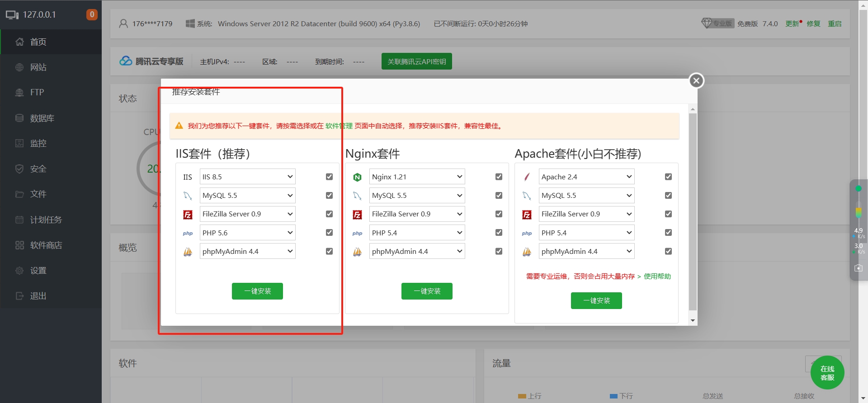
Task: Click the 软件管理 link in notice
Action: (x=339, y=126)
